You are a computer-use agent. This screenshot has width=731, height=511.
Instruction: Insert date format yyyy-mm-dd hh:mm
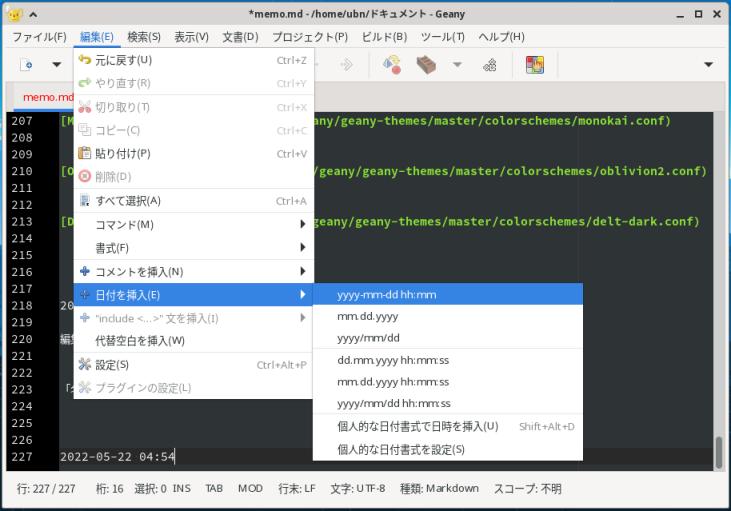448,295
